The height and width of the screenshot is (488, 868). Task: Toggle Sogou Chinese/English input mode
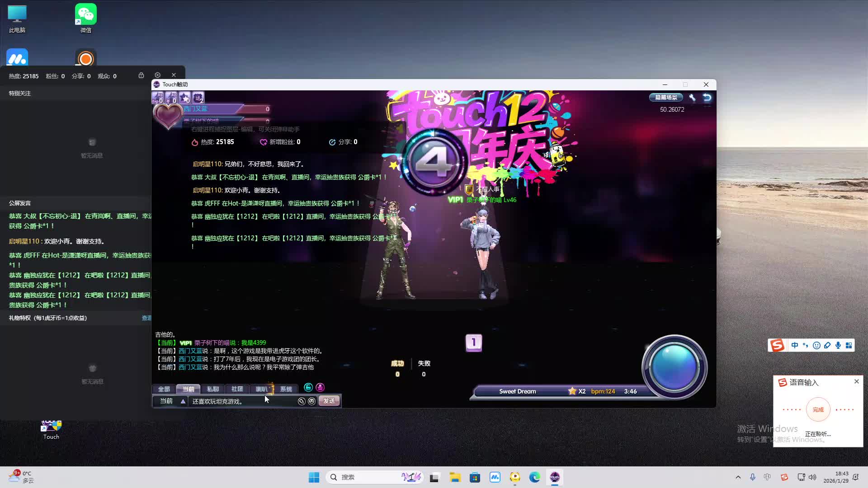click(x=795, y=346)
